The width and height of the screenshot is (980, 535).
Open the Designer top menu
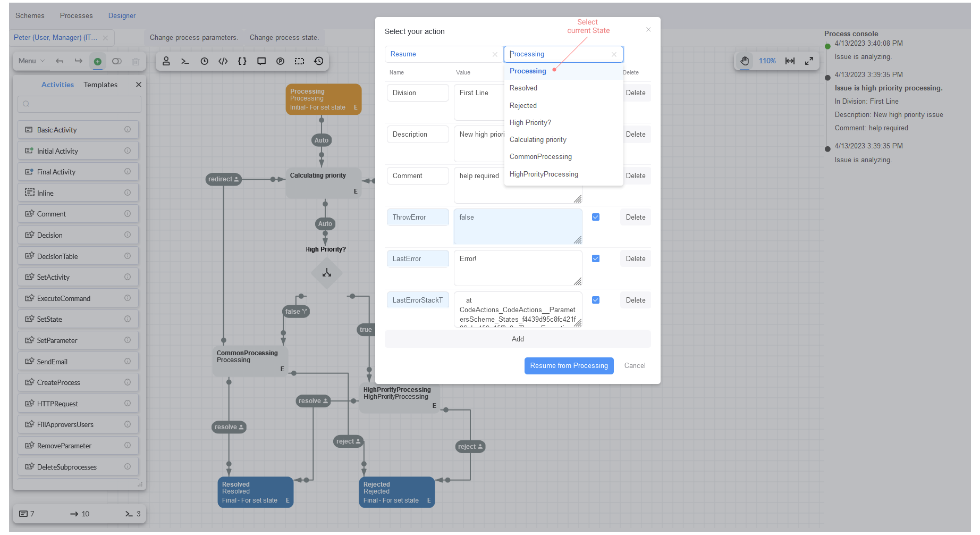tap(122, 16)
